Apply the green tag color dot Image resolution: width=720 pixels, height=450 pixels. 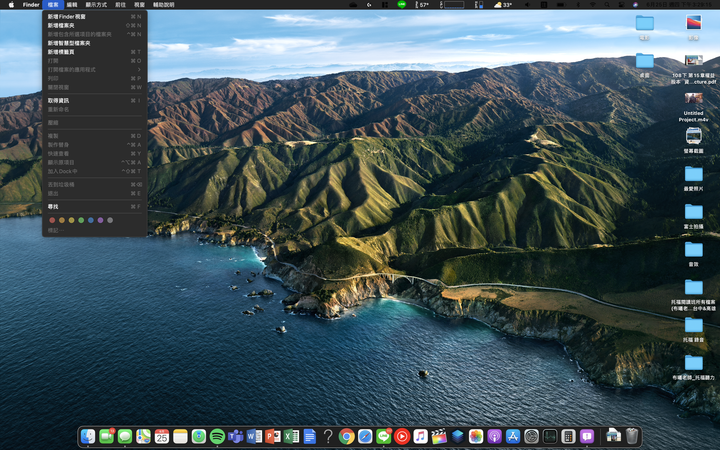[x=81, y=220]
